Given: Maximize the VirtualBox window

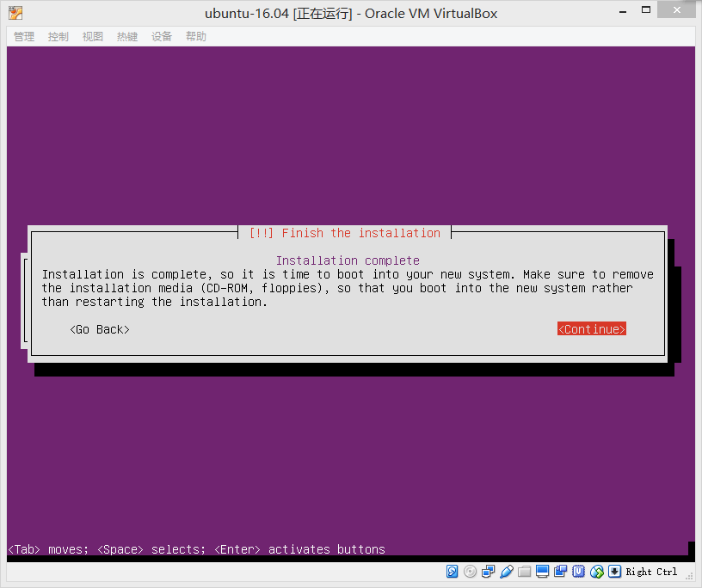Looking at the screenshot, I should [645, 9].
